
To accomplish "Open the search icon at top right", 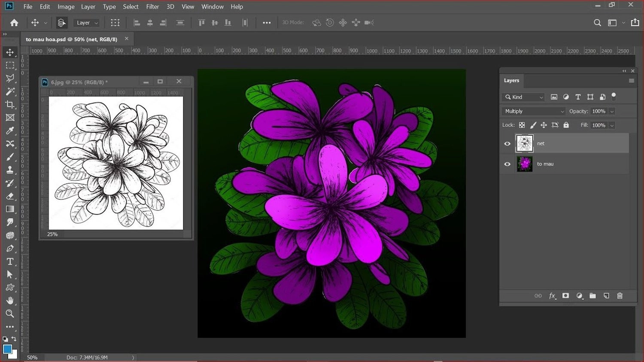I will click(597, 23).
